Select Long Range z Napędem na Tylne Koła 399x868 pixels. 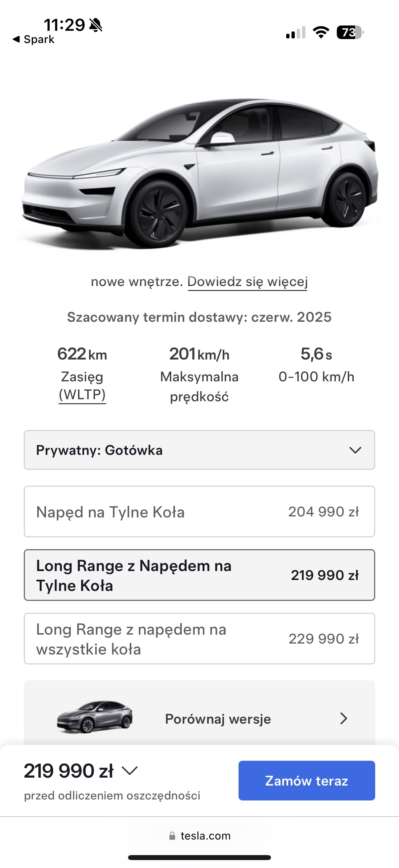tap(199, 575)
